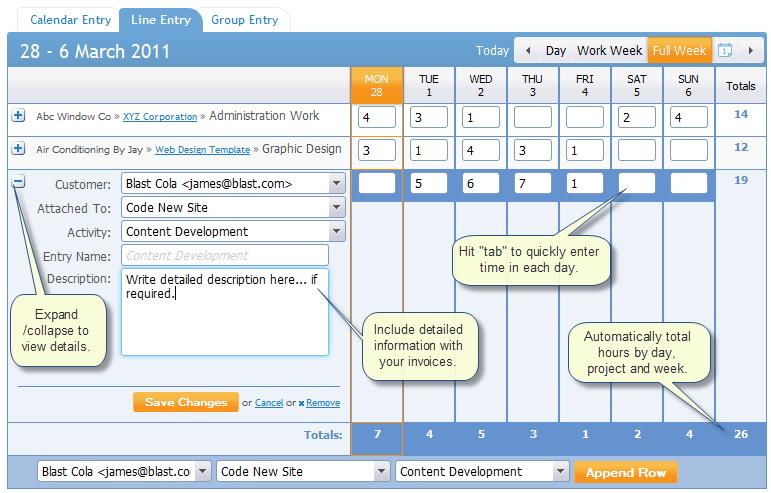Switch to the Group Entry tab
The height and width of the screenshot is (493, 771).
(245, 20)
